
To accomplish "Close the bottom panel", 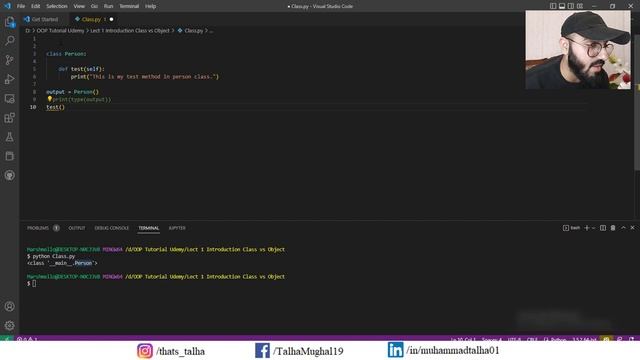I will pos(633,228).
